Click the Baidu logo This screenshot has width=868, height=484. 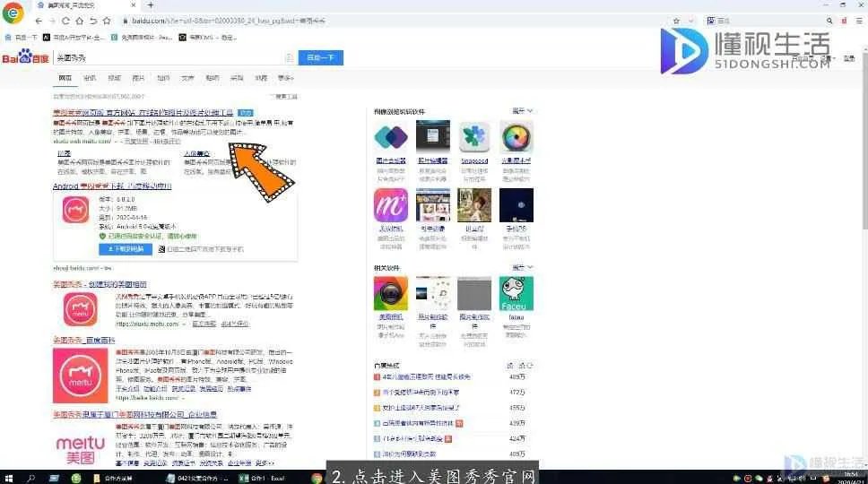point(25,57)
